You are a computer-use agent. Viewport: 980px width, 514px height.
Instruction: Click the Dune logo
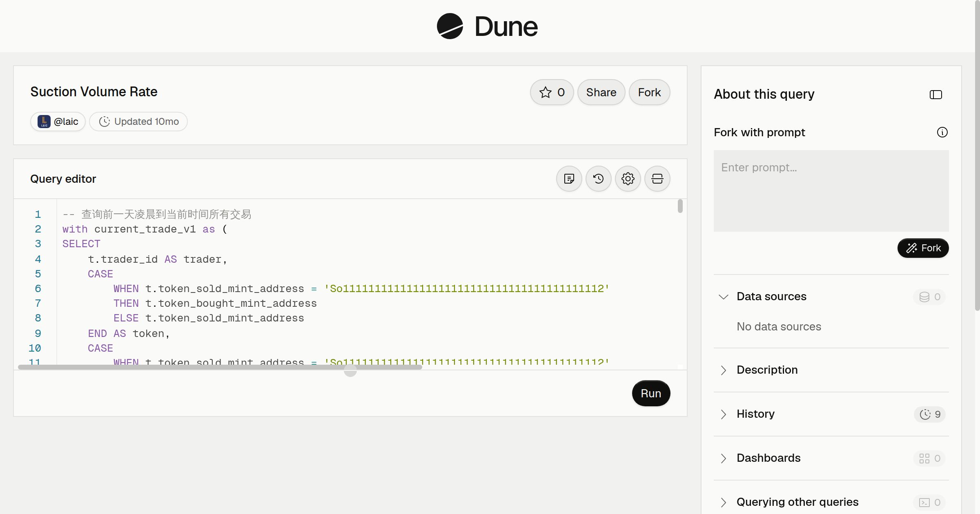pyautogui.click(x=487, y=26)
